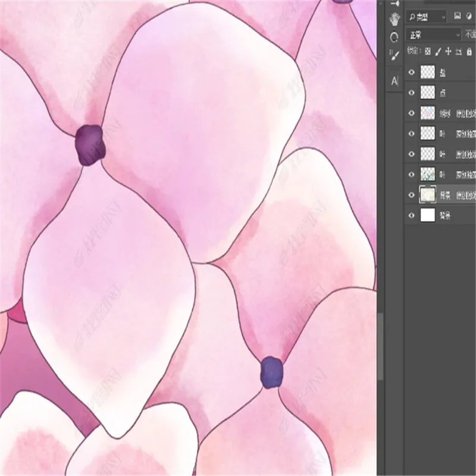Viewport: 476px width, 476px height.
Task: Hide the 绣球 layer
Action: (x=411, y=113)
